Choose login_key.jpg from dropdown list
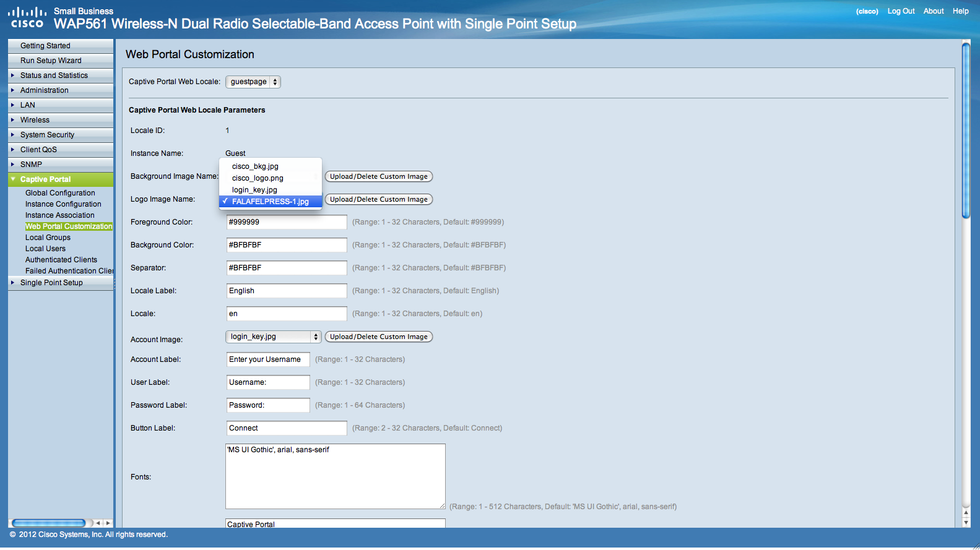The width and height of the screenshot is (980, 550). click(x=271, y=190)
